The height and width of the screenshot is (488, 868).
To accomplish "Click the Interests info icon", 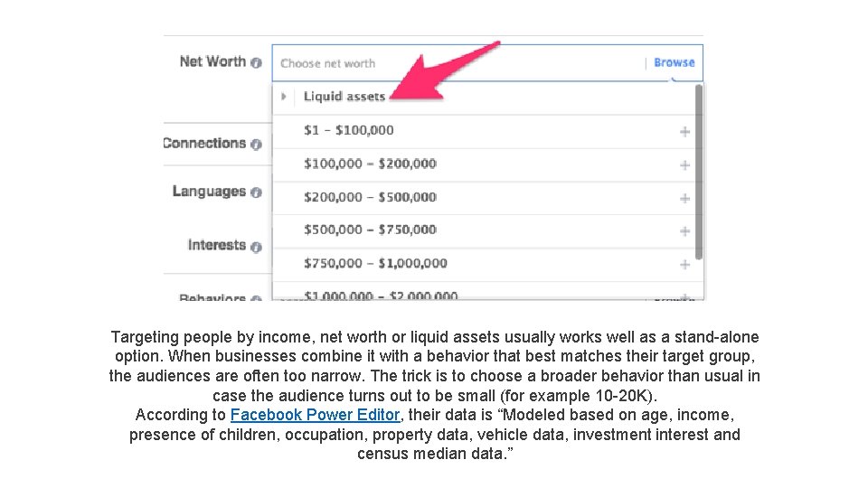I will (257, 246).
